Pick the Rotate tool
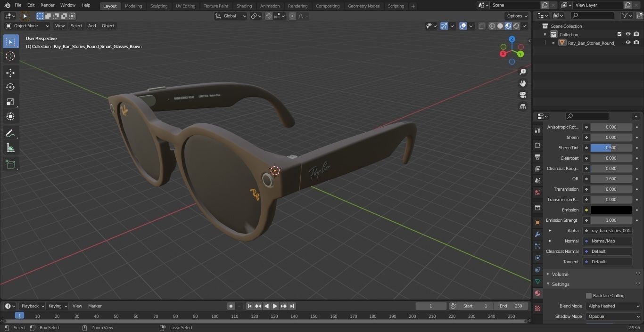The width and height of the screenshot is (644, 332). tap(10, 87)
